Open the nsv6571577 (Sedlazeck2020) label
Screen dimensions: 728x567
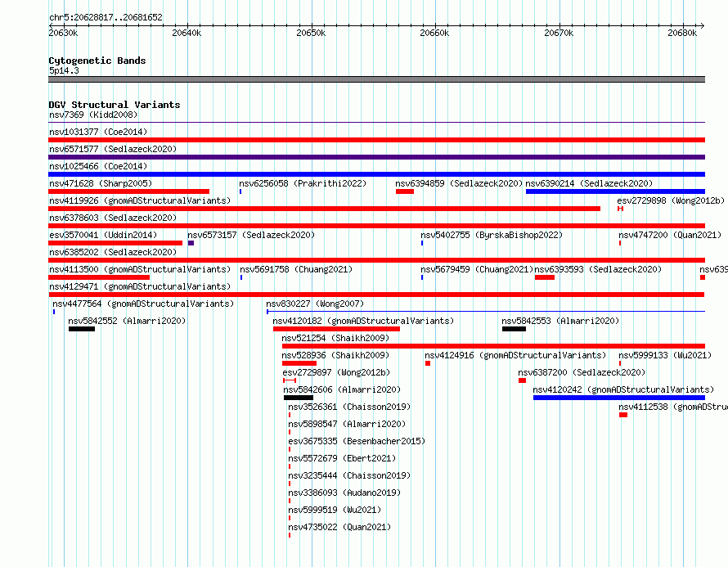113,149
